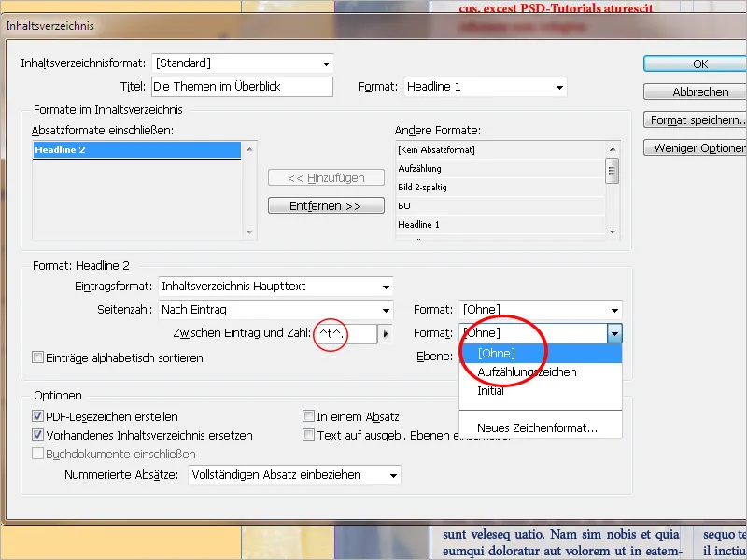Select Aufzählungszeichen in the dropdown list
Image resolution: width=747 pixels, height=560 pixels.
pyautogui.click(x=541, y=371)
